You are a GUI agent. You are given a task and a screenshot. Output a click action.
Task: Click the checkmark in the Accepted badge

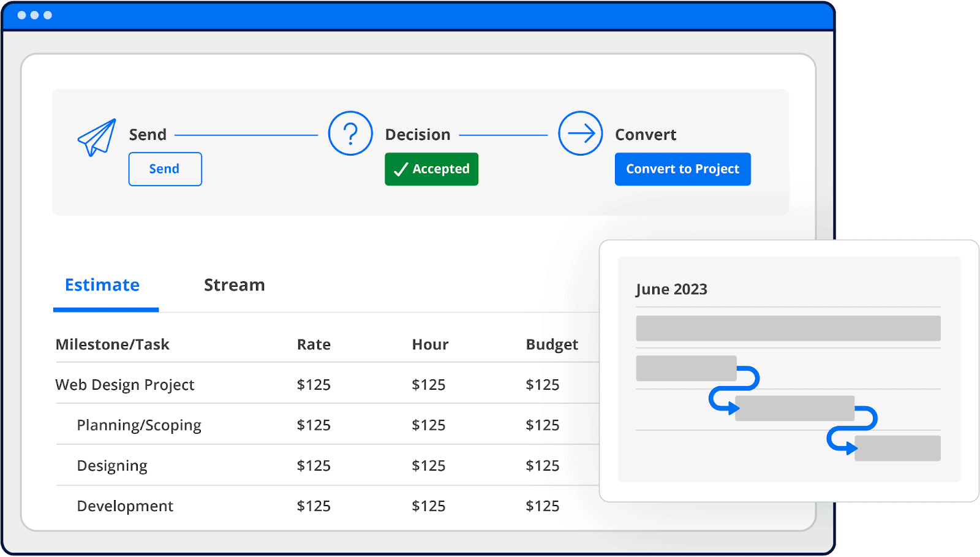(x=401, y=170)
